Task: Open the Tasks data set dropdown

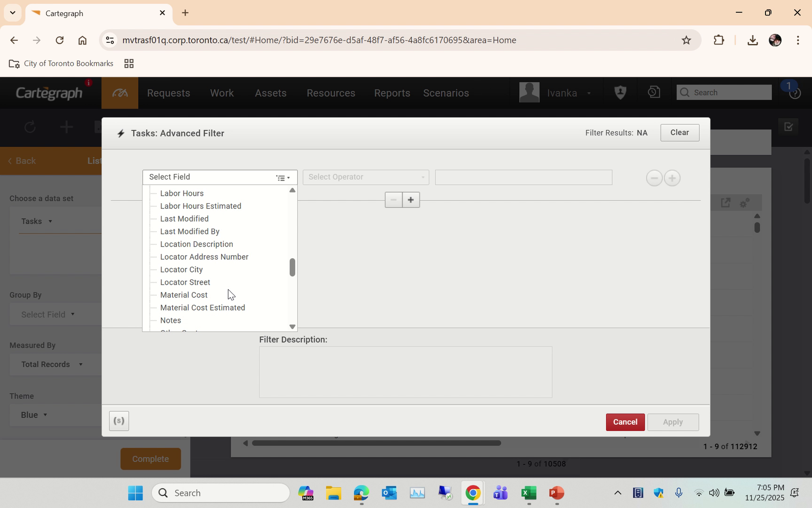Action: click(x=36, y=221)
